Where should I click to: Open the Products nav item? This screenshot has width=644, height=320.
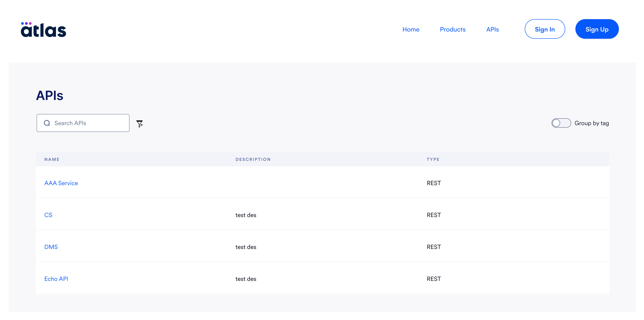[453, 30]
